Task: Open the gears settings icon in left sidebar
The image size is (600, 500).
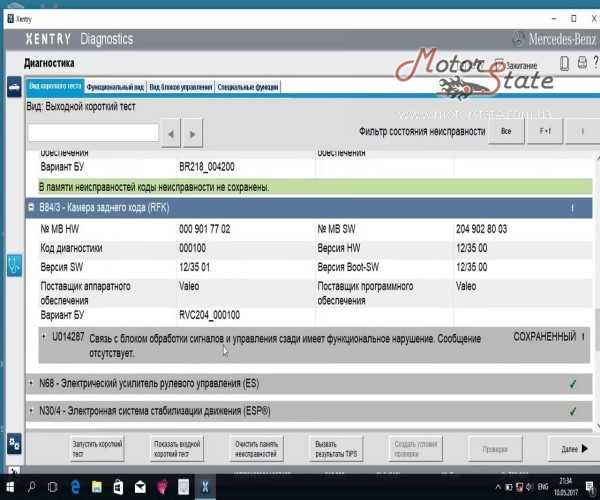Action: point(14,444)
